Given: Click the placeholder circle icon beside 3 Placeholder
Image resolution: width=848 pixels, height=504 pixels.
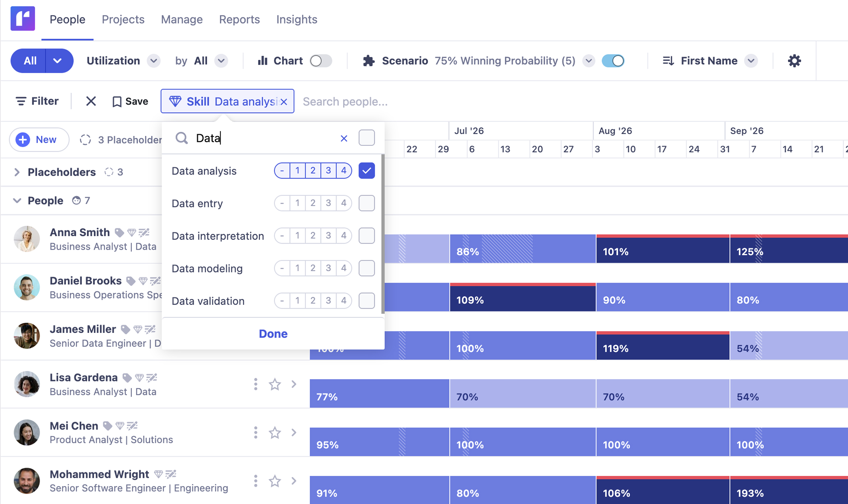Looking at the screenshot, I should (x=85, y=140).
